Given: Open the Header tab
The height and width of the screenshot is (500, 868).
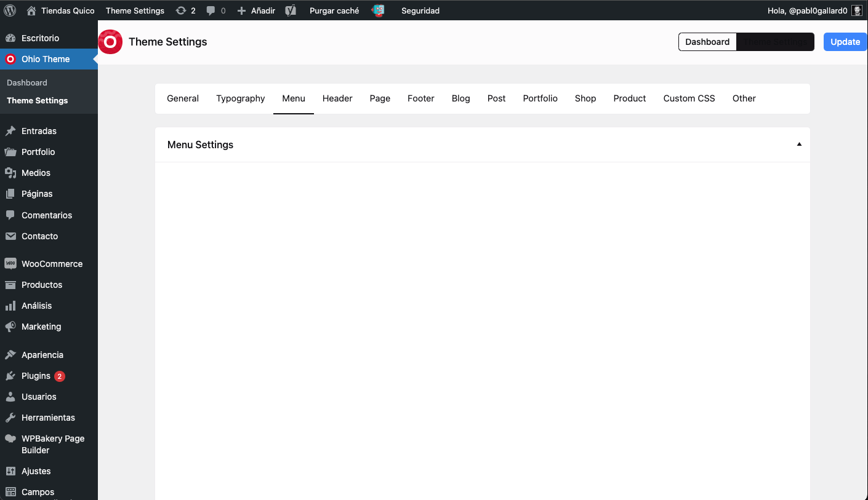Looking at the screenshot, I should coord(337,98).
